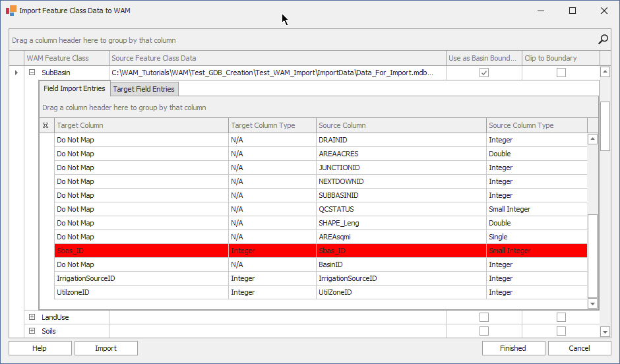Check LandUse Clip to Boundary box
Image resolution: width=620 pixels, height=364 pixels.
561,317
